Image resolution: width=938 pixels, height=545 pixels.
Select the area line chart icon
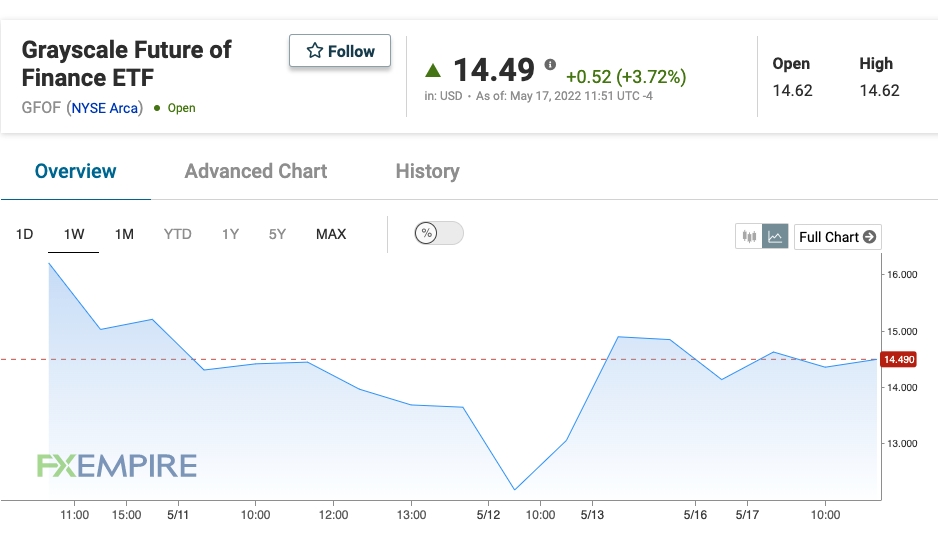click(775, 236)
